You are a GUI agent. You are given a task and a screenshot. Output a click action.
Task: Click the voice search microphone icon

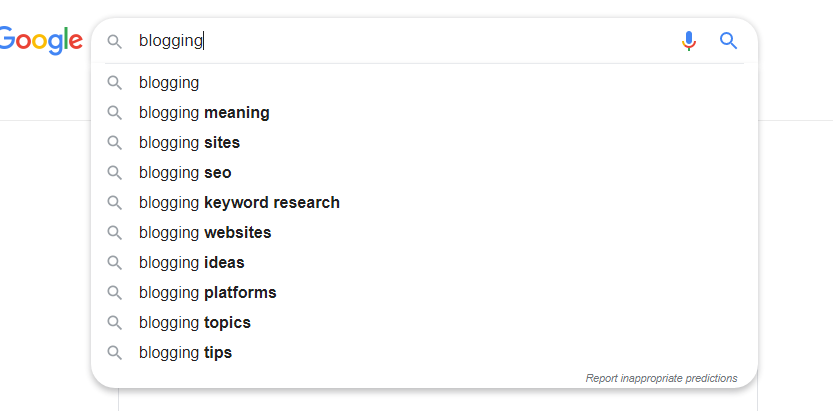point(688,41)
